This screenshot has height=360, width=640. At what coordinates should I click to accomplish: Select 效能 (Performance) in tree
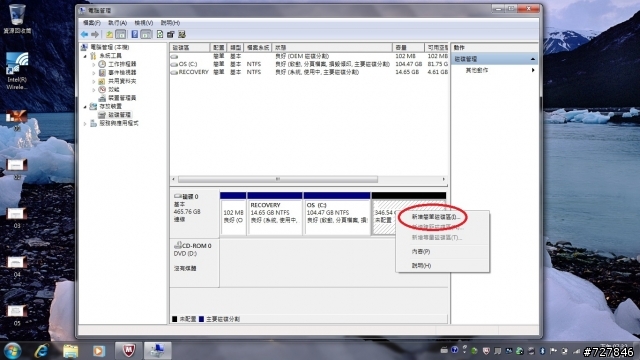point(114,89)
